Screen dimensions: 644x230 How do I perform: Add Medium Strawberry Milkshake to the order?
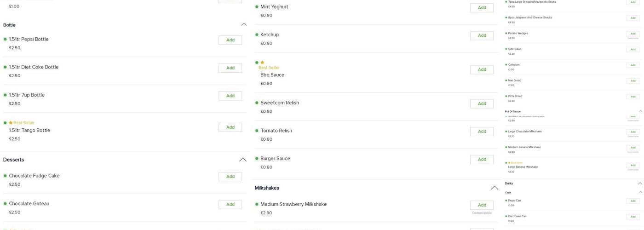click(x=482, y=205)
